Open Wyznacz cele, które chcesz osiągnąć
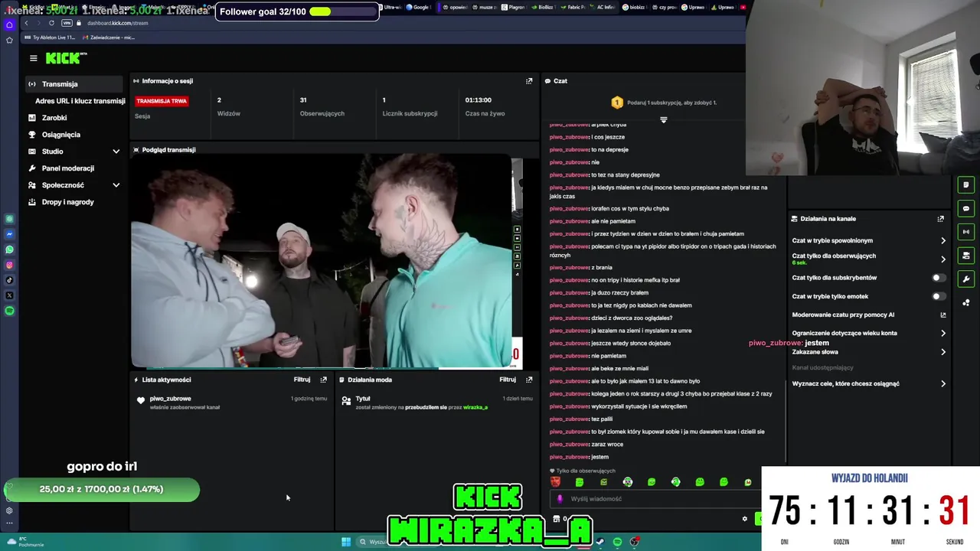 [868, 383]
